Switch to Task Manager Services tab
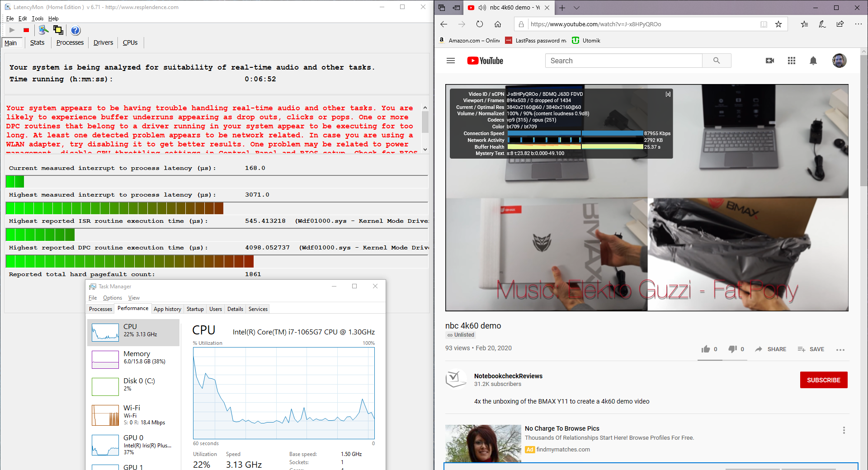Viewport: 868px width, 470px height. pos(258,309)
